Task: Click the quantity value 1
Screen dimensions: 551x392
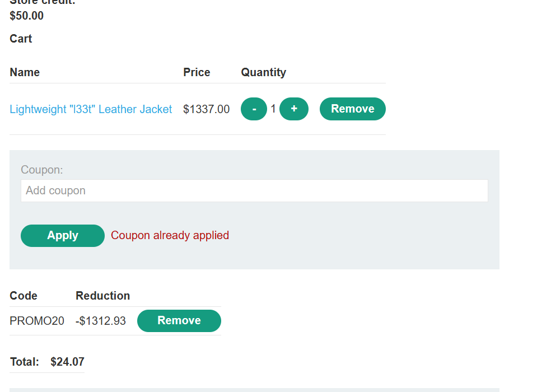Action: [x=273, y=109]
